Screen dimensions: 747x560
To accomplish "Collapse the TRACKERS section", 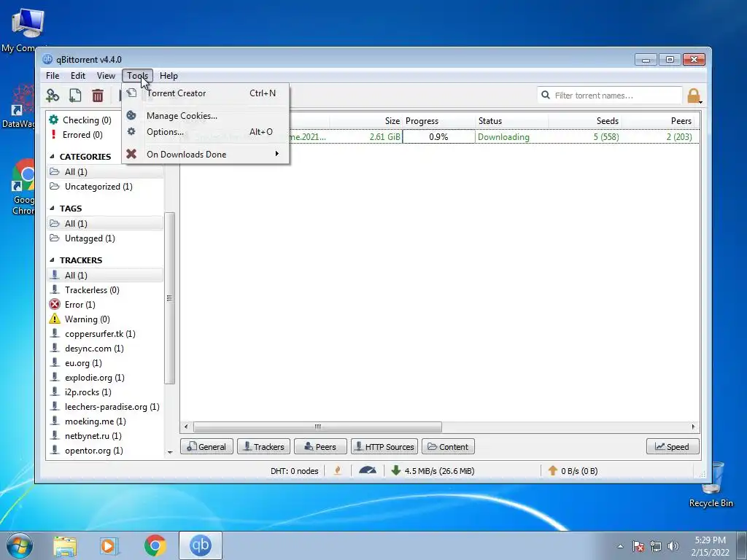I will tap(52, 260).
